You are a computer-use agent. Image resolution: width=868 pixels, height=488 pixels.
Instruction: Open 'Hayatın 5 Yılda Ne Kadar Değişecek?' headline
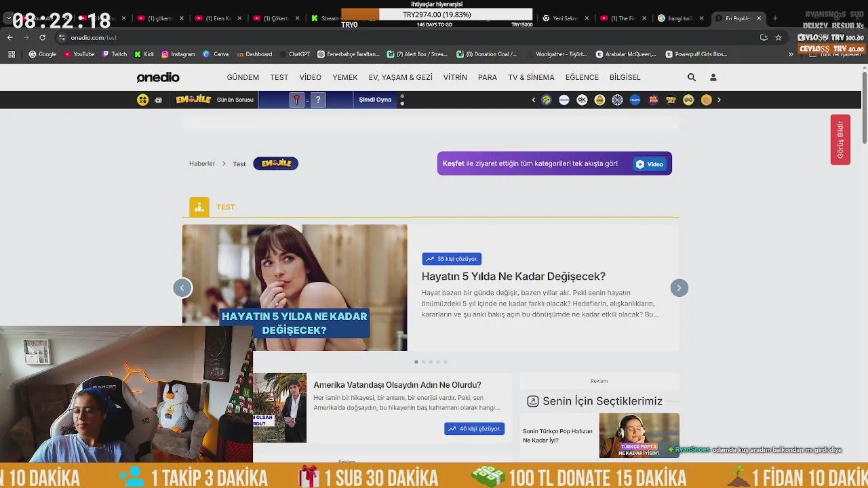click(513, 277)
